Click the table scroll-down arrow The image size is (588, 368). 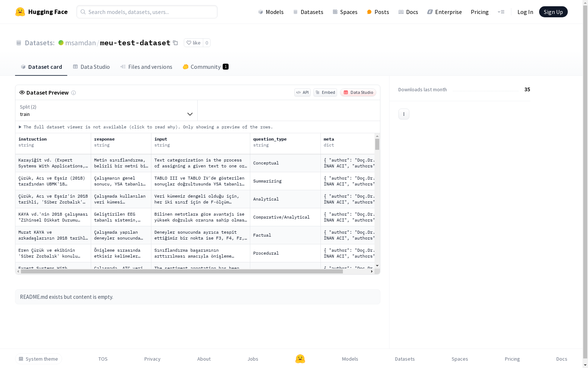tap(377, 266)
